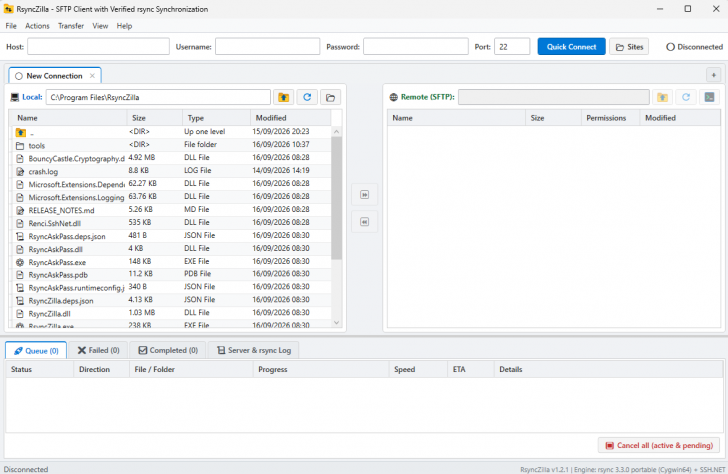This screenshot has width=728, height=474.
Task: Click the Username input field
Action: (267, 46)
